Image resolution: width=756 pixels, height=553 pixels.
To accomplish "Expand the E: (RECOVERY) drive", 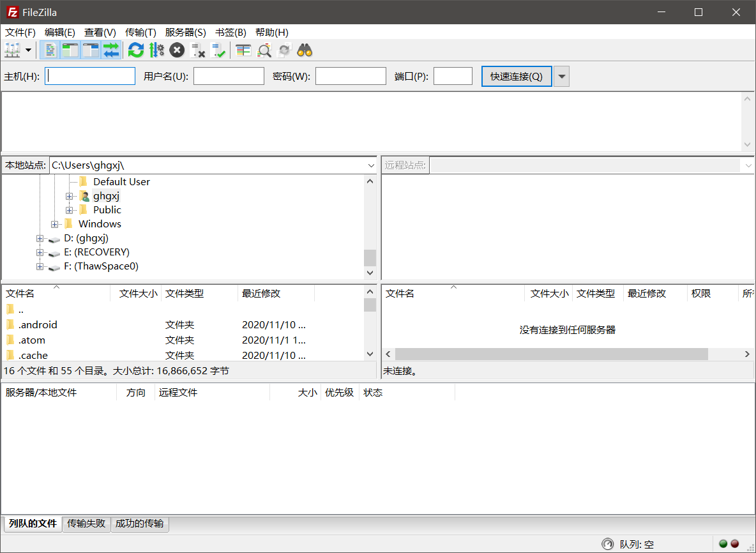I will tap(40, 252).
